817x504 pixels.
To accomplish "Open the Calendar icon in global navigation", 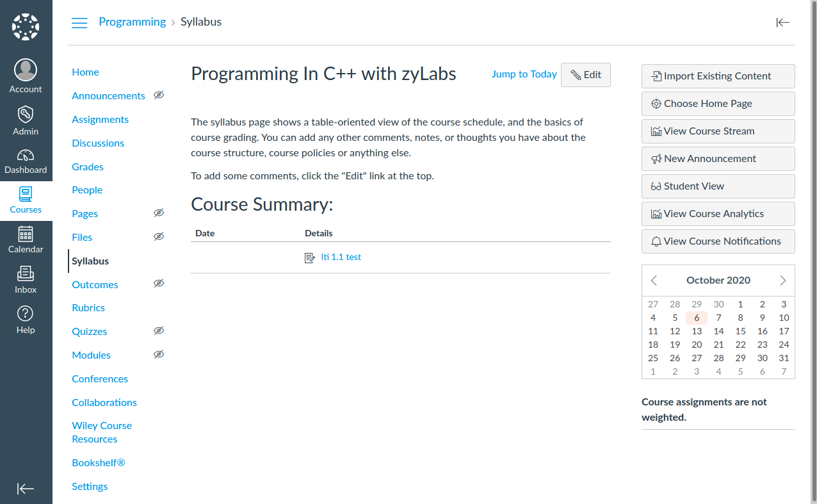I will coord(26,234).
